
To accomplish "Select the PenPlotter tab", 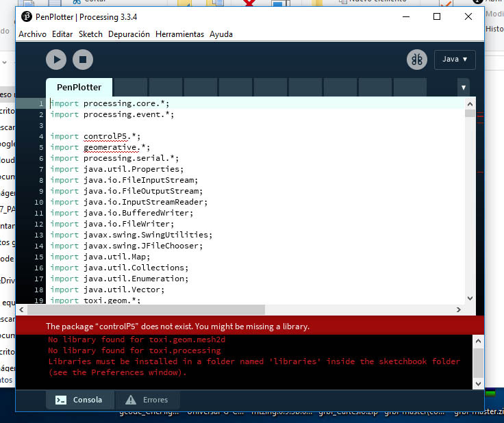I will click(79, 87).
